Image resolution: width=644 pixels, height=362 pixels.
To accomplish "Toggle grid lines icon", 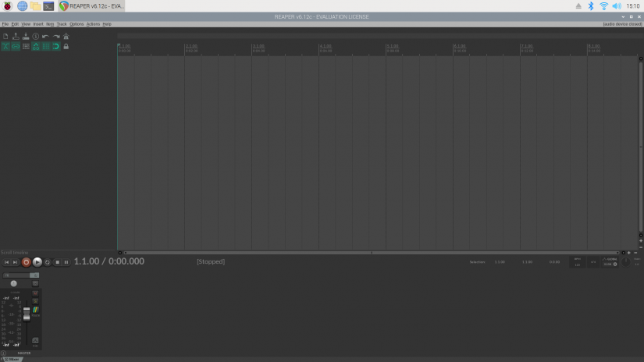I will (x=45, y=46).
